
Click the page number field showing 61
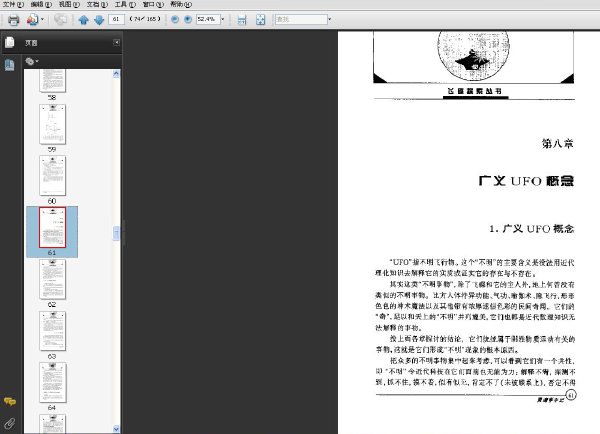click(116, 19)
